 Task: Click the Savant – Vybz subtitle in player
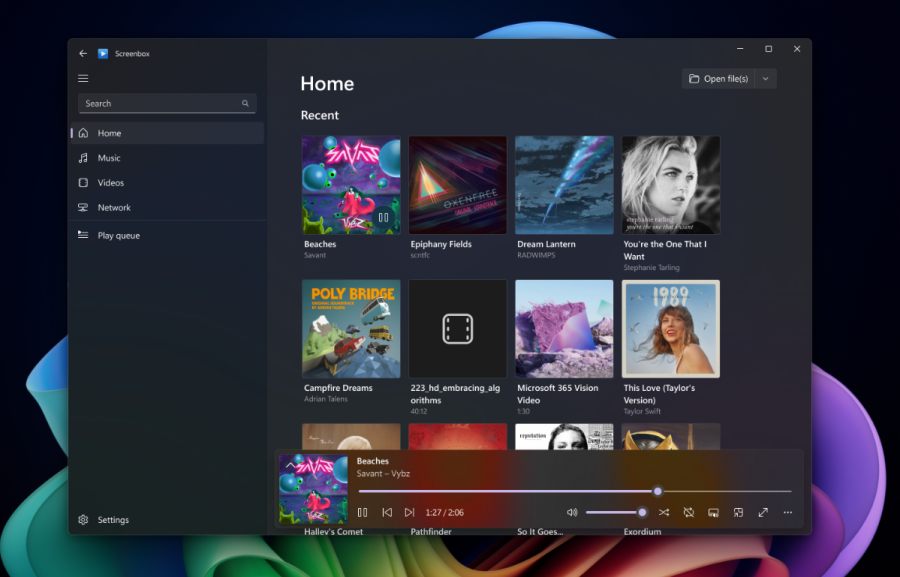coord(383,474)
